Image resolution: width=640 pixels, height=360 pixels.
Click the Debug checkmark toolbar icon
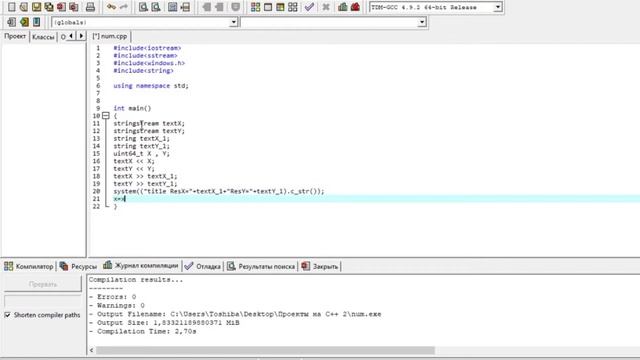pos(309,7)
